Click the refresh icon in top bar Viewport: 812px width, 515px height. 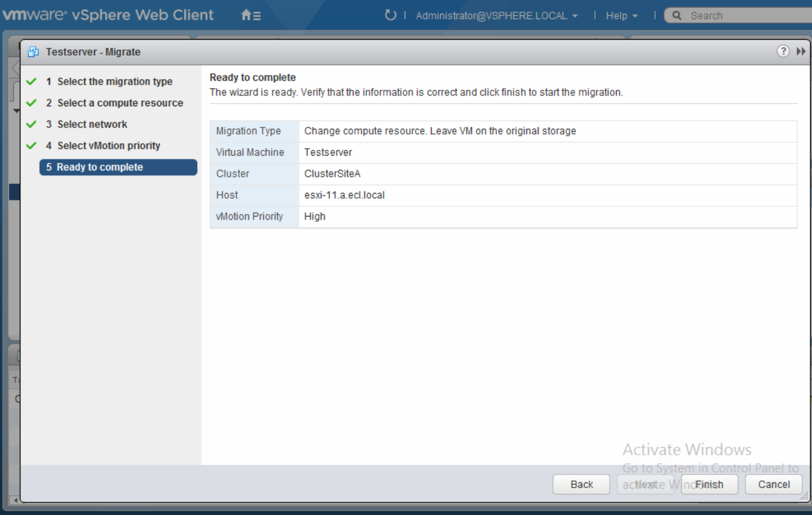click(390, 15)
